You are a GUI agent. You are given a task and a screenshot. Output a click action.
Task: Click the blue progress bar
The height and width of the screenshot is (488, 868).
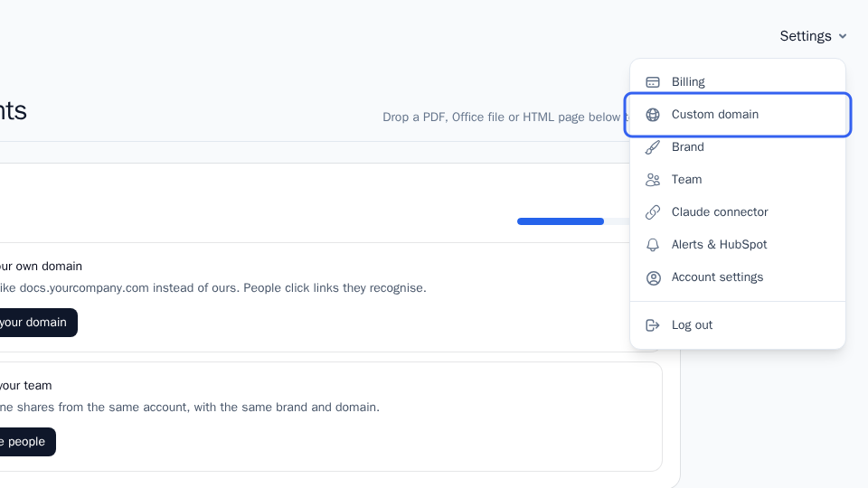(x=561, y=221)
